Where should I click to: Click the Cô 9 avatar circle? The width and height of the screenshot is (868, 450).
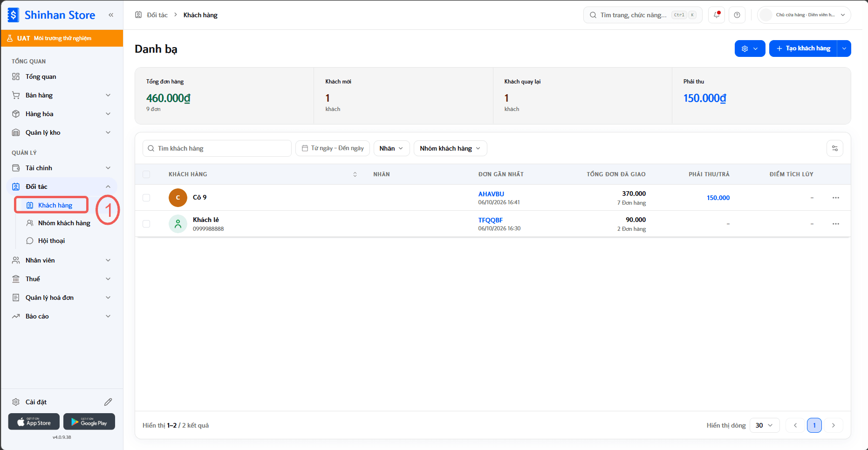pyautogui.click(x=178, y=198)
